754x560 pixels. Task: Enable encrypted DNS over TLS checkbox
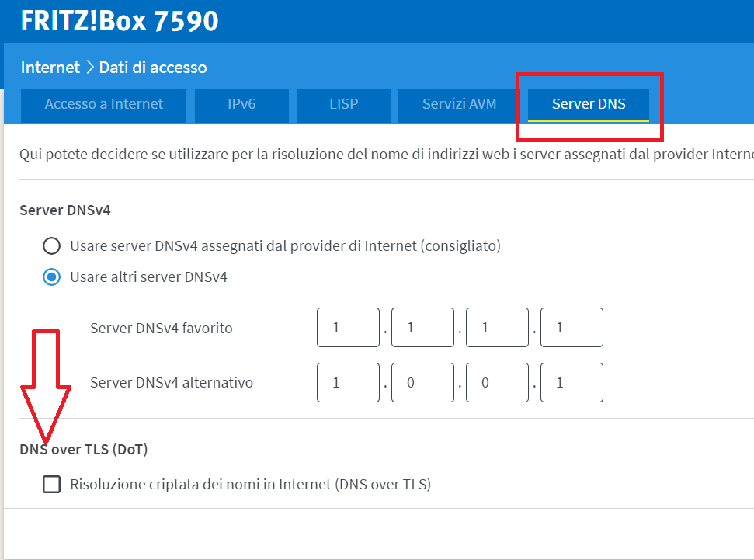click(51, 485)
